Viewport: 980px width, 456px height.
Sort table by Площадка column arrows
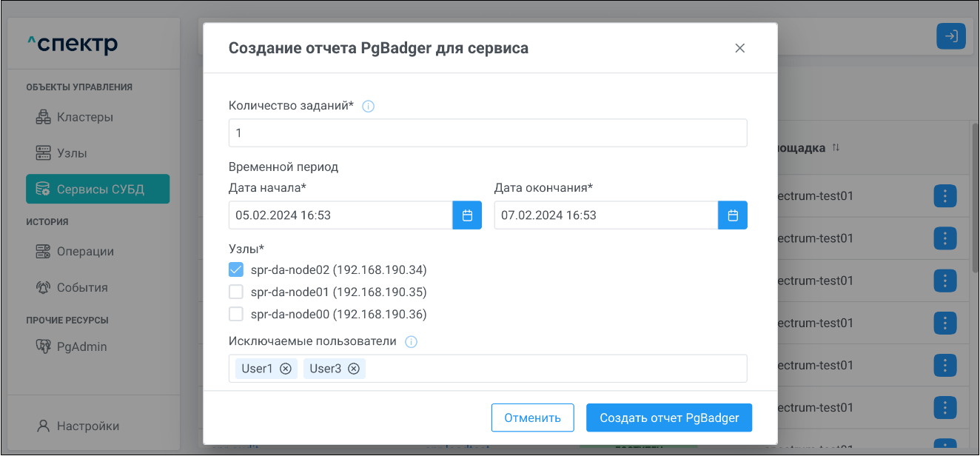[836, 148]
